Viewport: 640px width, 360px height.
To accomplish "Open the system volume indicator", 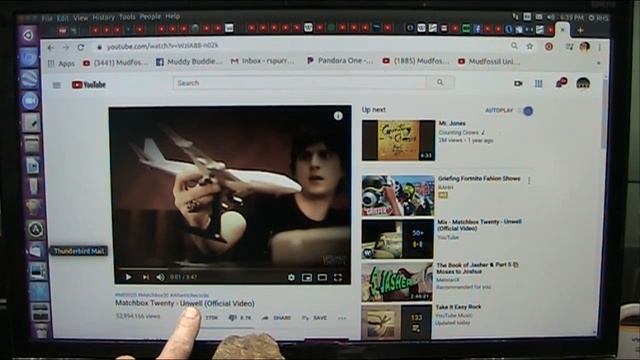I will coord(551,17).
